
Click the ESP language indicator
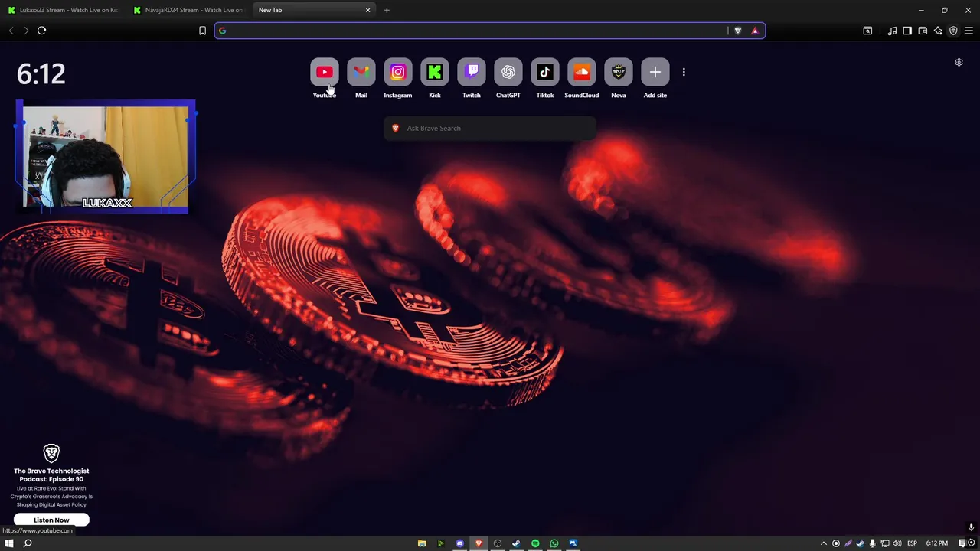click(x=913, y=543)
